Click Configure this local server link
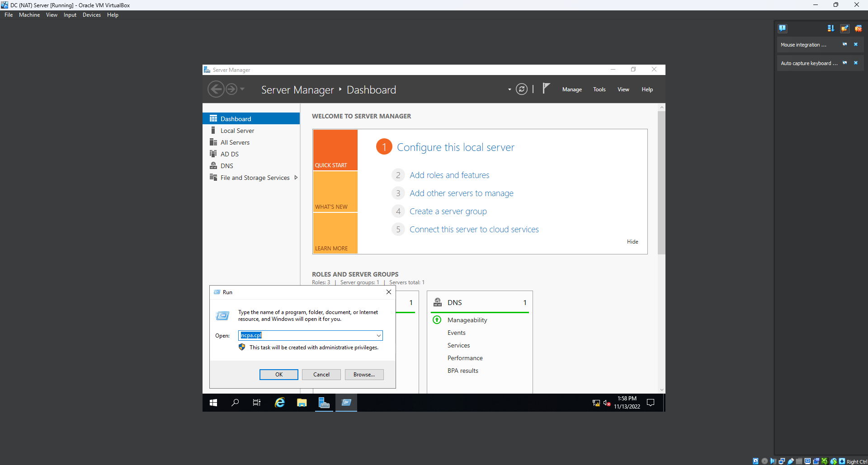 click(x=455, y=147)
